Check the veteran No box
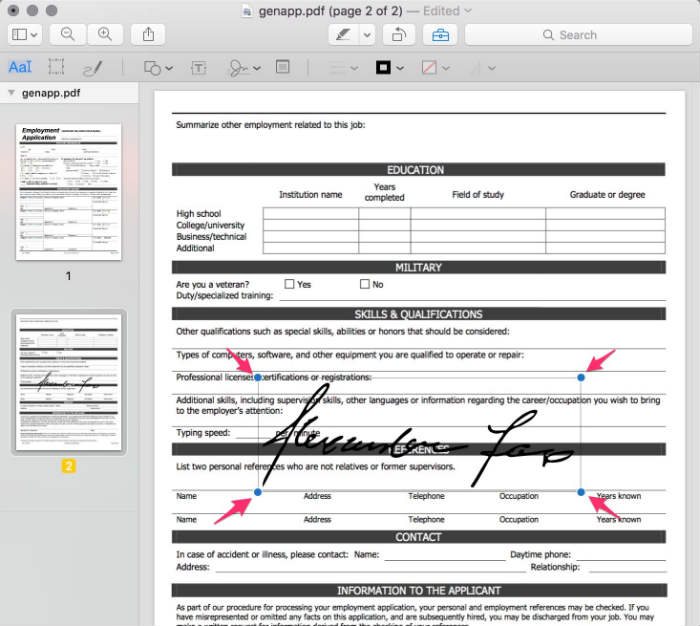Screen dimensions: 700x626 click(365, 284)
